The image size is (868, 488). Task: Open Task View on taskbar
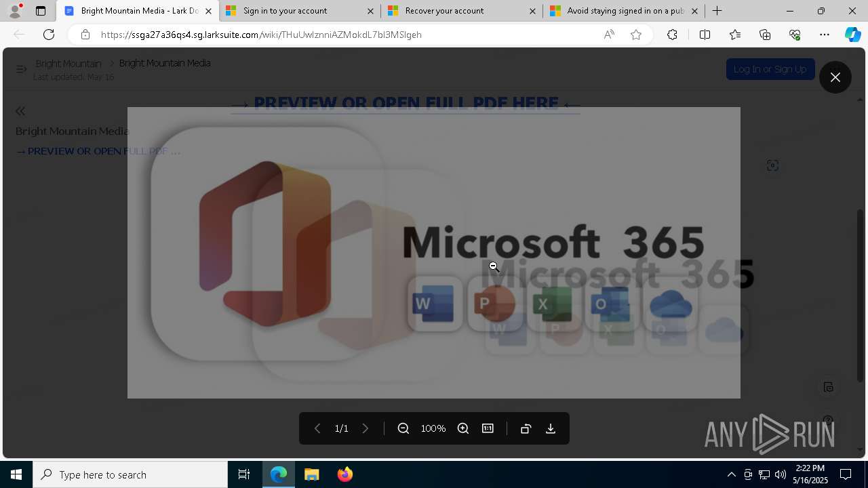244,474
